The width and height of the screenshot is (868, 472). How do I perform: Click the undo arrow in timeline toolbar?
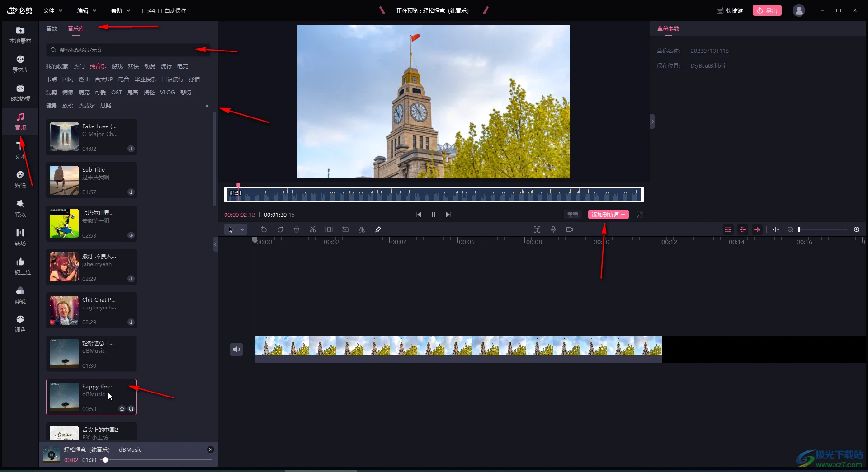pos(264,229)
